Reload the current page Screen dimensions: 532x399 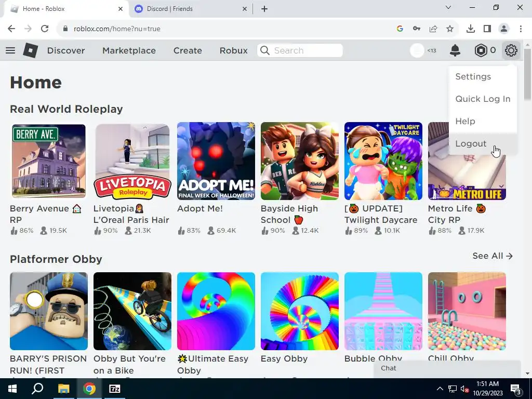[x=45, y=29]
